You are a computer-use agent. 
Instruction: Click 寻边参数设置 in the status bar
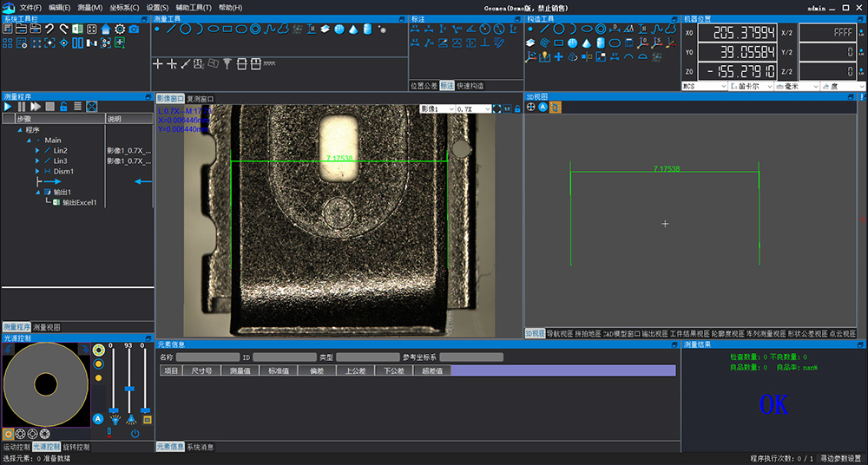coord(840,458)
